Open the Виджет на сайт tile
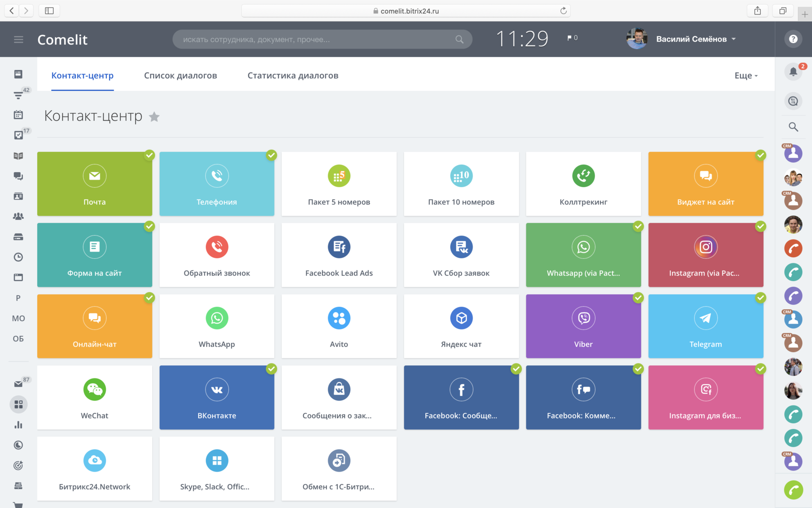The width and height of the screenshot is (812, 508). click(706, 184)
